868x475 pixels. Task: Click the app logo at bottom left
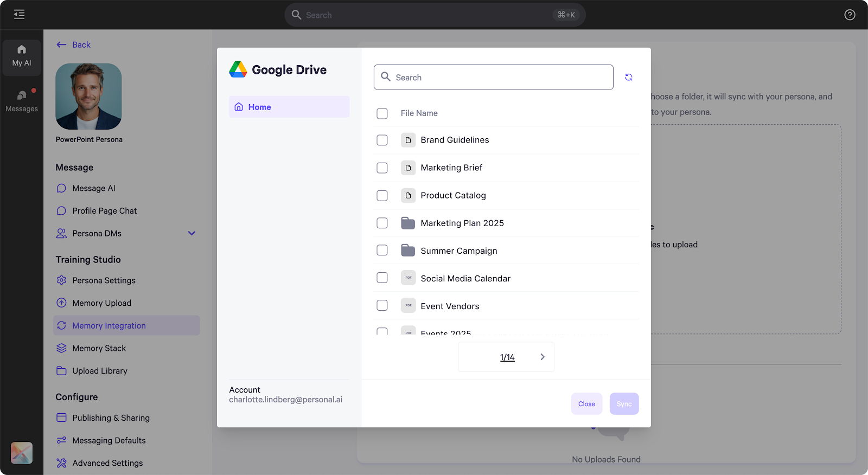(22, 453)
